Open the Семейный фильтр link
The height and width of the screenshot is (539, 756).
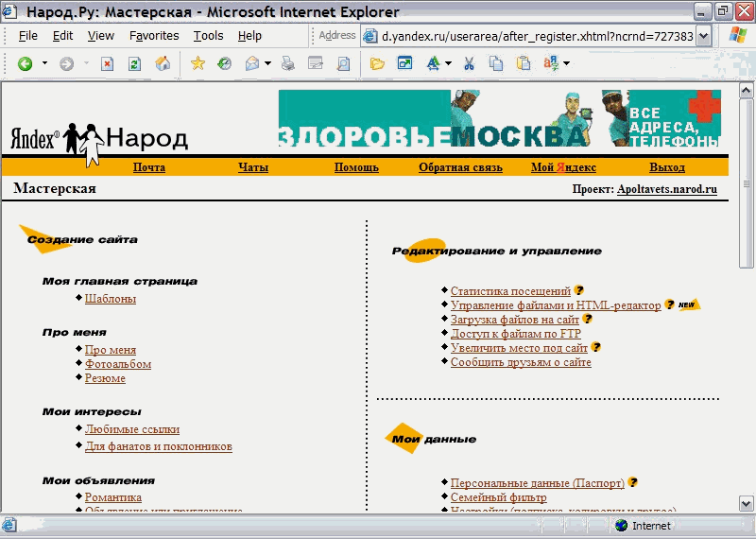pos(499,496)
